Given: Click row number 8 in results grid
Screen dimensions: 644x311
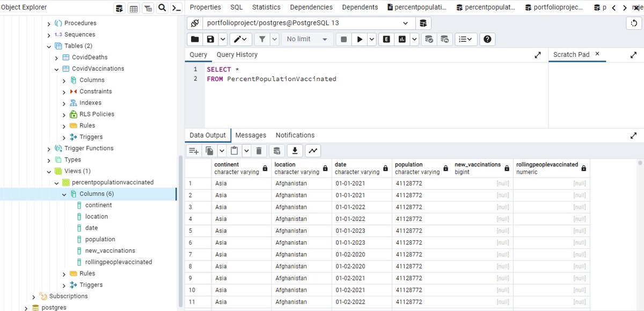Looking at the screenshot, I should coord(198,266).
